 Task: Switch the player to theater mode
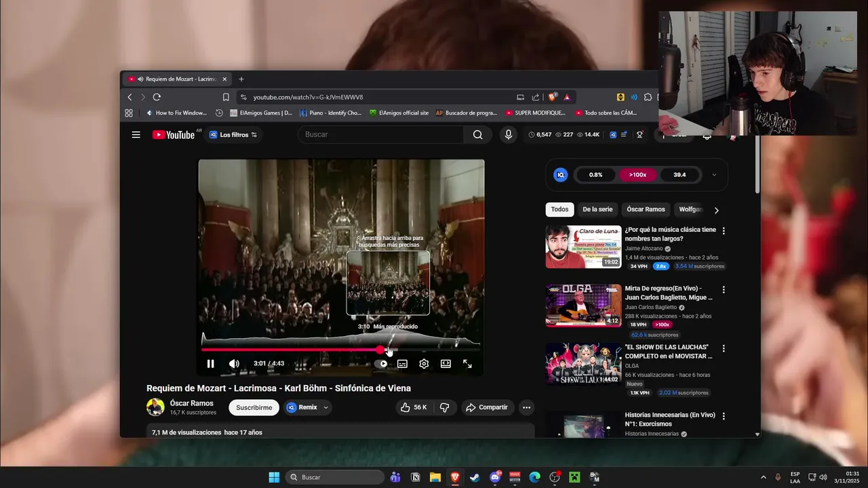pyautogui.click(x=446, y=364)
